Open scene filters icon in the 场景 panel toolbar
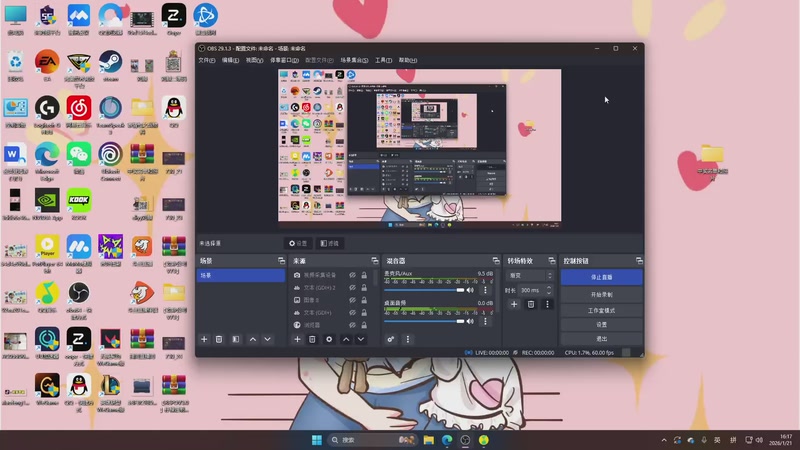This screenshot has width=800, height=450. (x=236, y=339)
